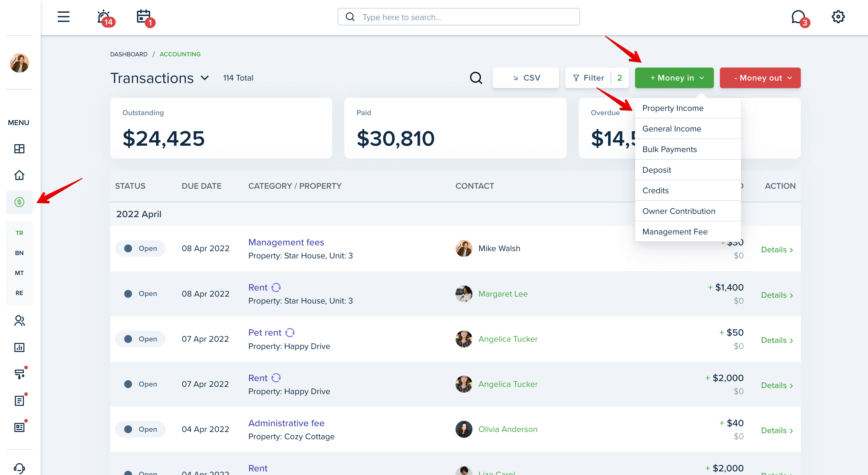Select the TR submenu item

pyautogui.click(x=19, y=233)
